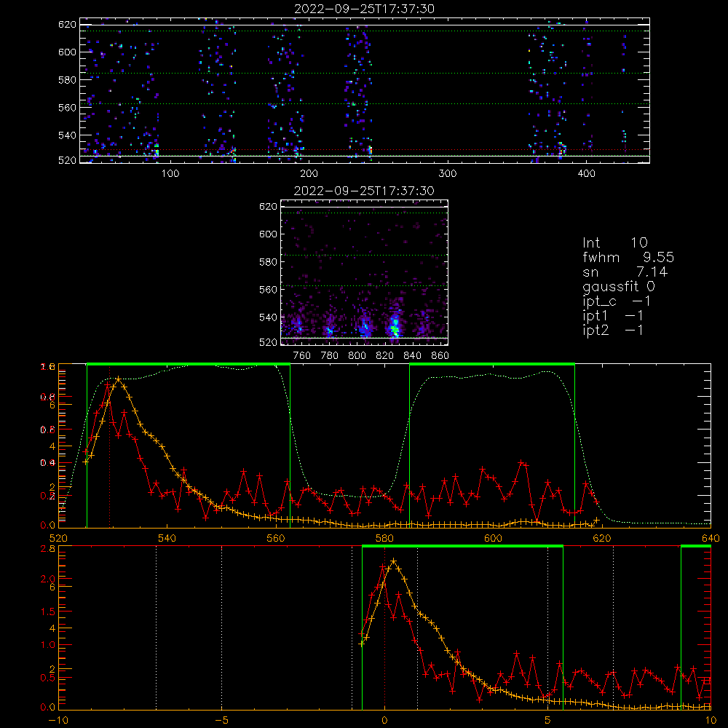Click x-axis label 400 on top plot
728x728 pixels.
586,174
